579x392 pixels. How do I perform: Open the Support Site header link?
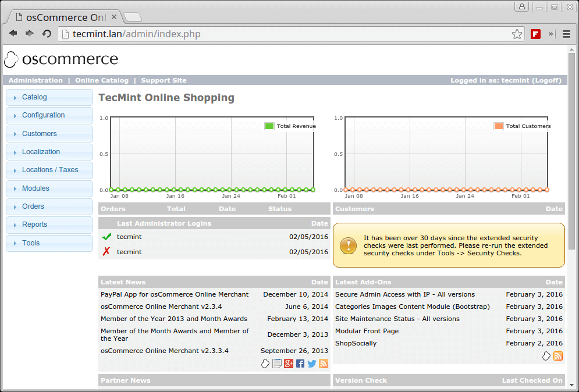click(x=164, y=80)
